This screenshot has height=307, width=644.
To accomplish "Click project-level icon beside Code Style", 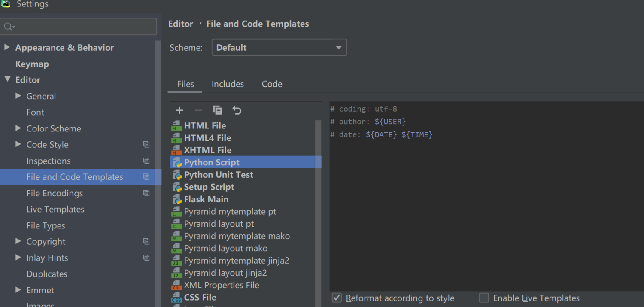I will (x=146, y=145).
